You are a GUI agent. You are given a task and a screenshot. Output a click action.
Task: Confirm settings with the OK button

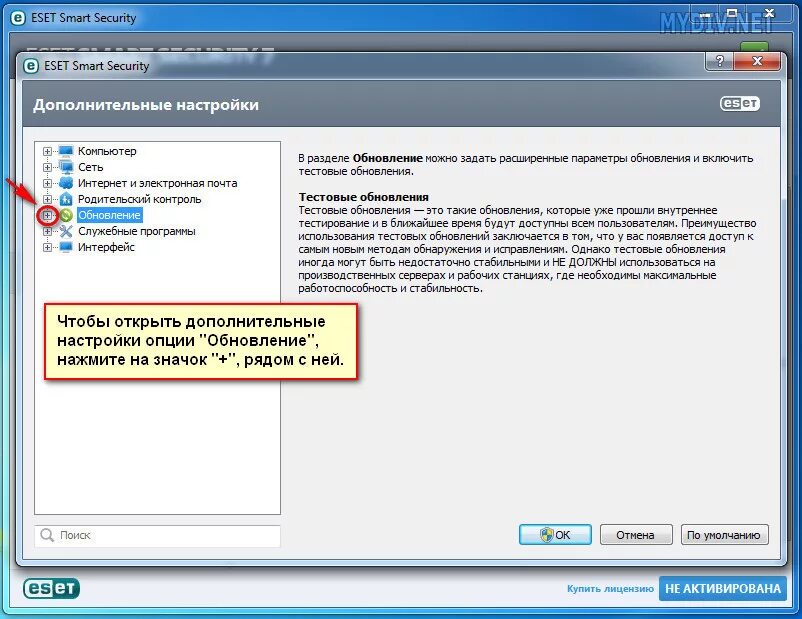tap(555, 535)
